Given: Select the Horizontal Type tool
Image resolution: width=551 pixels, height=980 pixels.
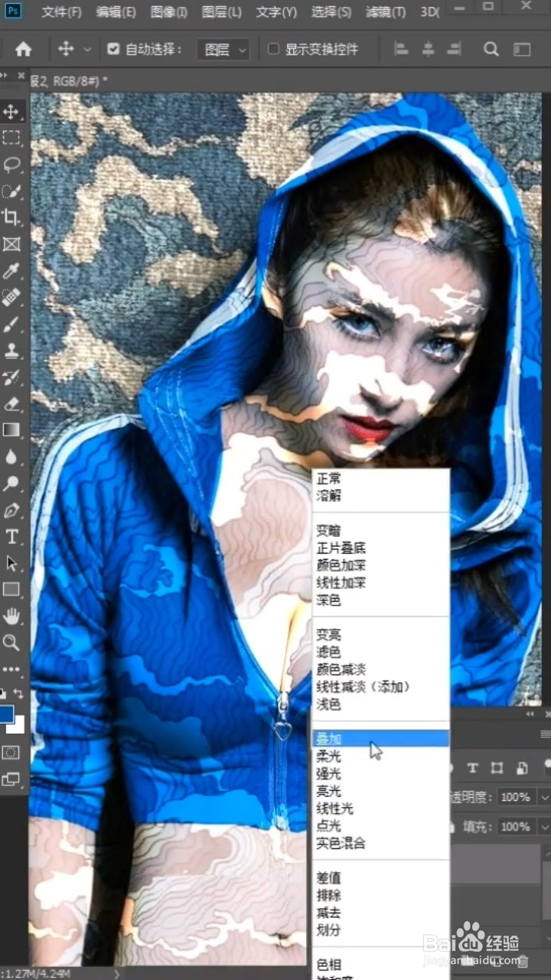Looking at the screenshot, I should coord(11,536).
